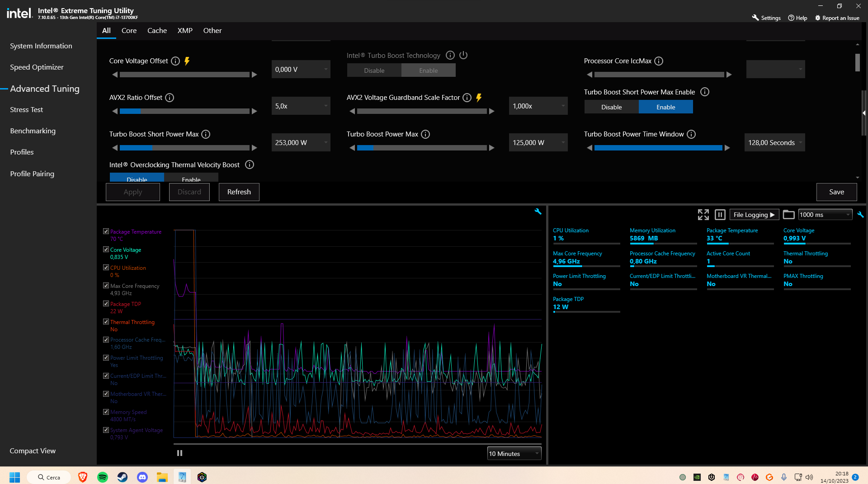Open graph settings wrench icon above chart
This screenshot has width=868, height=484.
click(538, 211)
